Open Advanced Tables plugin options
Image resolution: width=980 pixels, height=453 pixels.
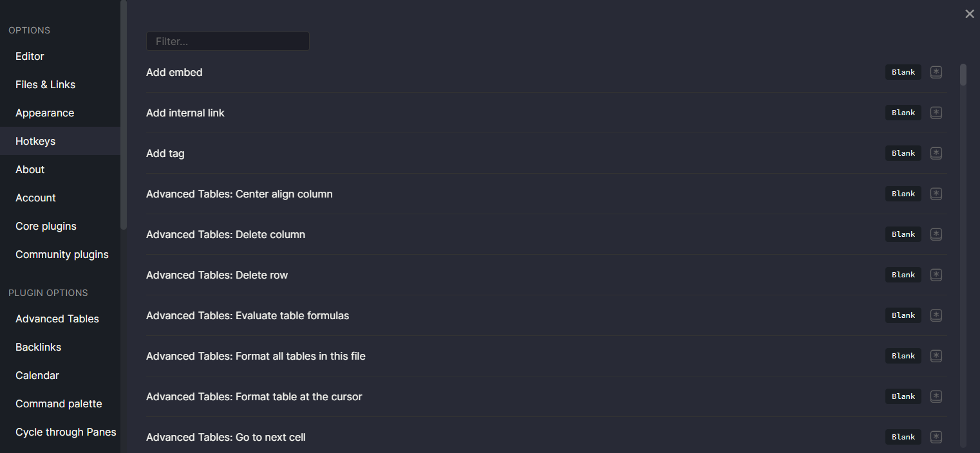tap(57, 319)
